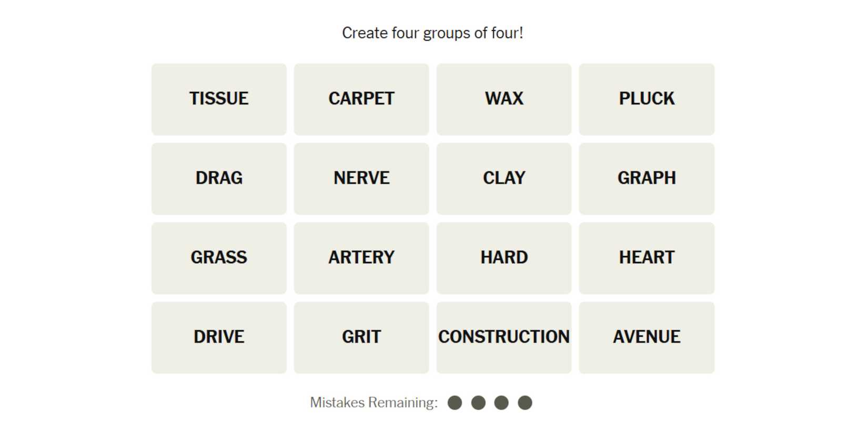Screen dimensions: 868x434
Task: Click the "Mistakes Remaining:" label
Action: click(374, 403)
